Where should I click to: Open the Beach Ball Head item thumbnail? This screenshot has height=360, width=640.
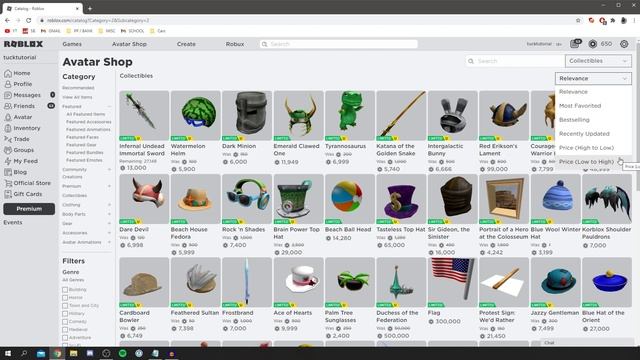(350, 199)
